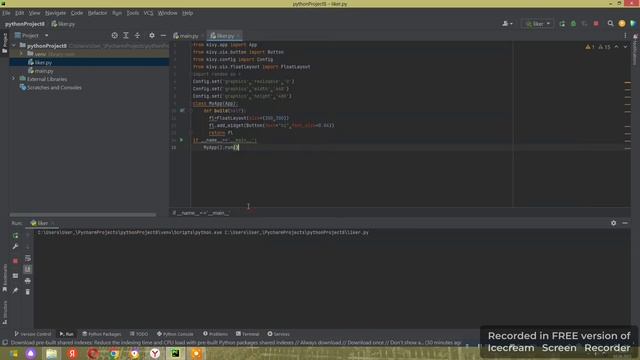Viewport: 640px width, 360px height.
Task: Open Project view mode dropdown
Action: [32, 36]
